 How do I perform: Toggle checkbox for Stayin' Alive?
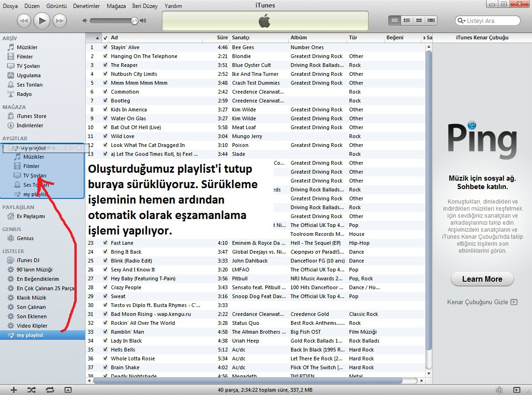105,47
